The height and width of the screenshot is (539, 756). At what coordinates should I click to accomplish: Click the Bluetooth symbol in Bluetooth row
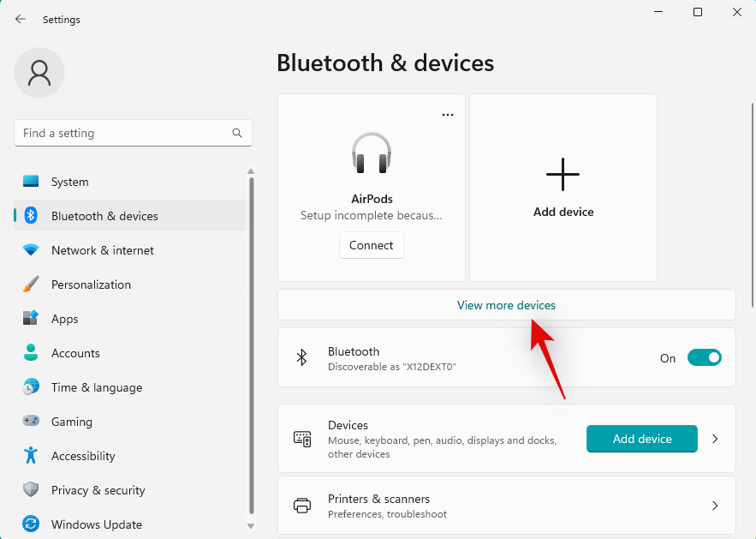[x=302, y=357]
